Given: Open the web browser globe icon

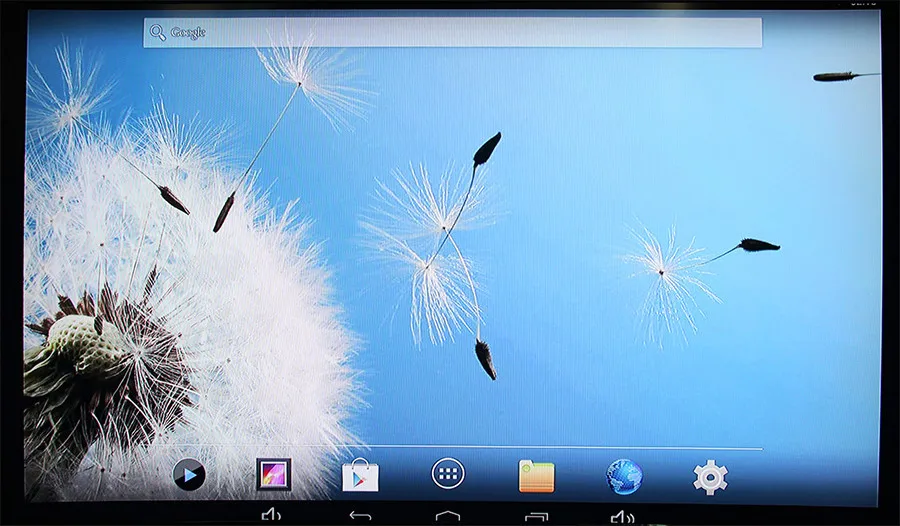Looking at the screenshot, I should pos(624,476).
